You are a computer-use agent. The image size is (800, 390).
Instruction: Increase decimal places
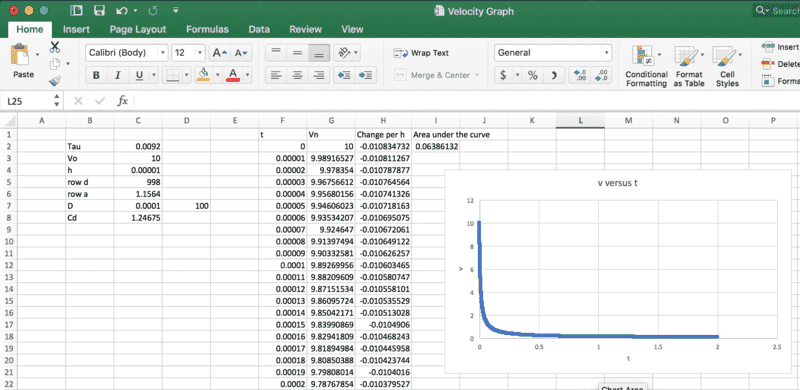581,76
